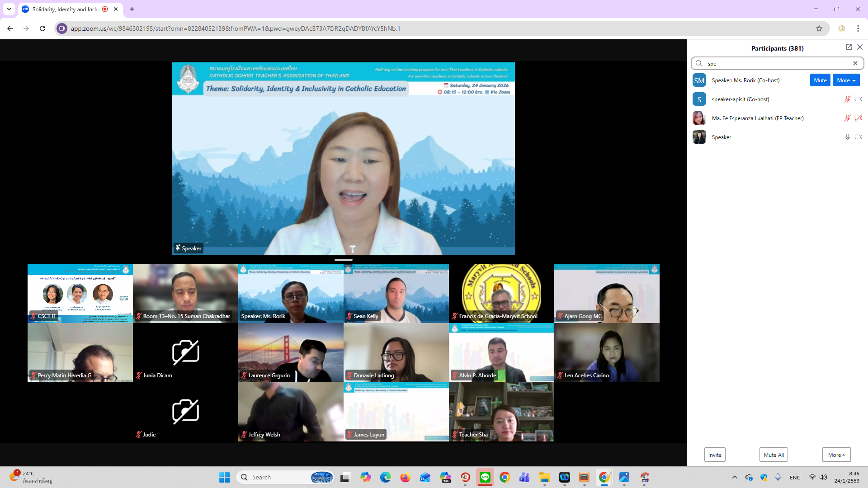Click the Invite button
The height and width of the screenshot is (488, 868).
[714, 455]
